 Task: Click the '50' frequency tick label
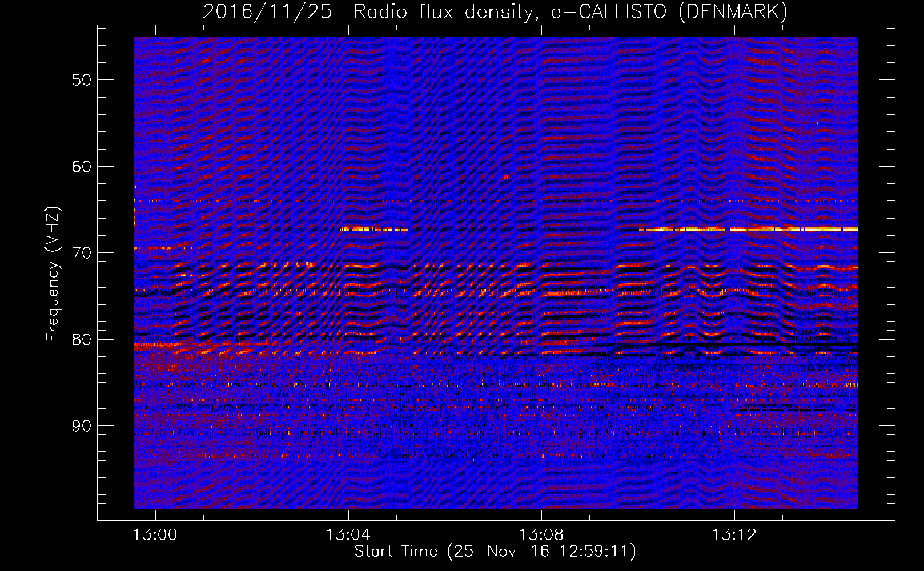click(82, 80)
